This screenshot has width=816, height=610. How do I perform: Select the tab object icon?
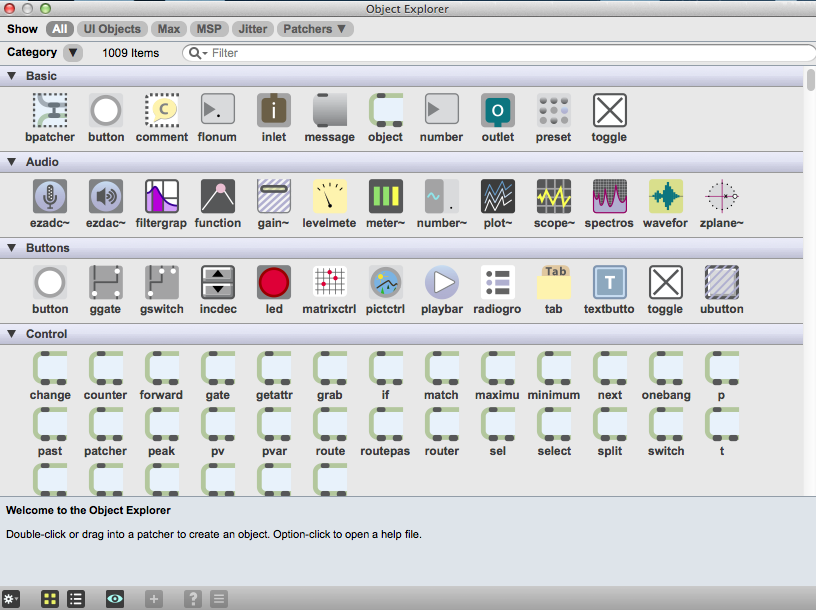coord(554,282)
